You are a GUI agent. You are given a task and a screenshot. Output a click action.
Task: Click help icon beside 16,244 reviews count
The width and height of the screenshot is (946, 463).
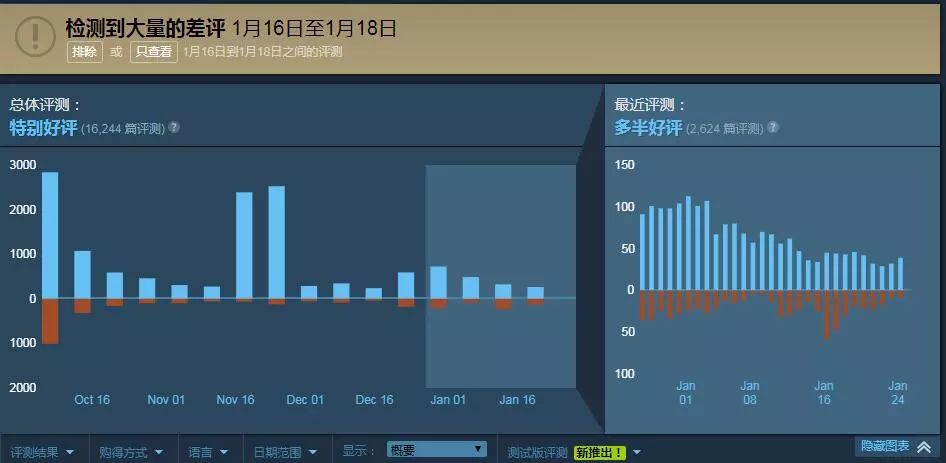tap(174, 127)
